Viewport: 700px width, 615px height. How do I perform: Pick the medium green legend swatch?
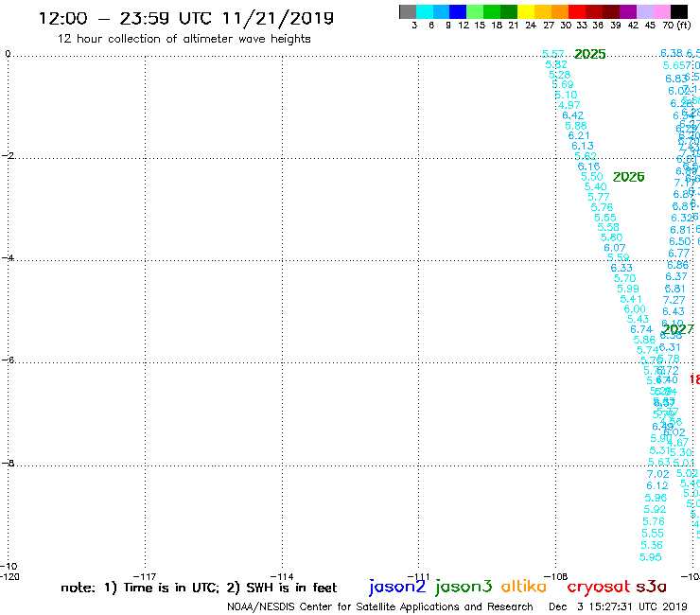493,11
